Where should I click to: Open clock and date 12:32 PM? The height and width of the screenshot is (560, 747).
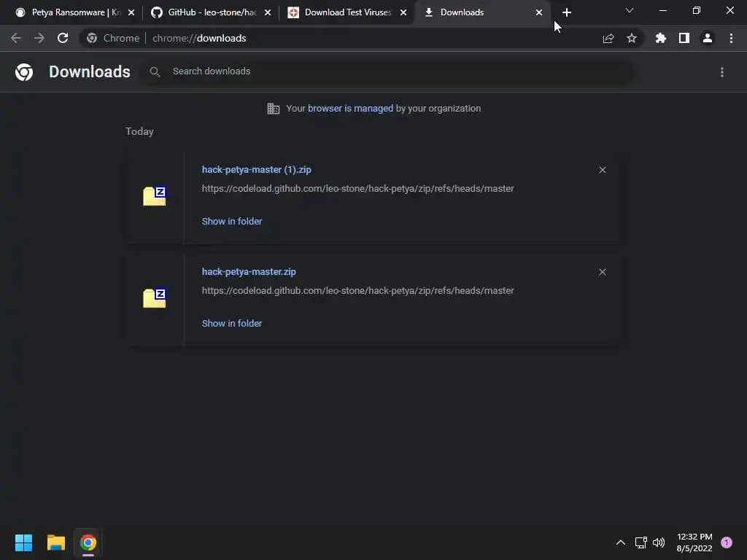pos(694,542)
